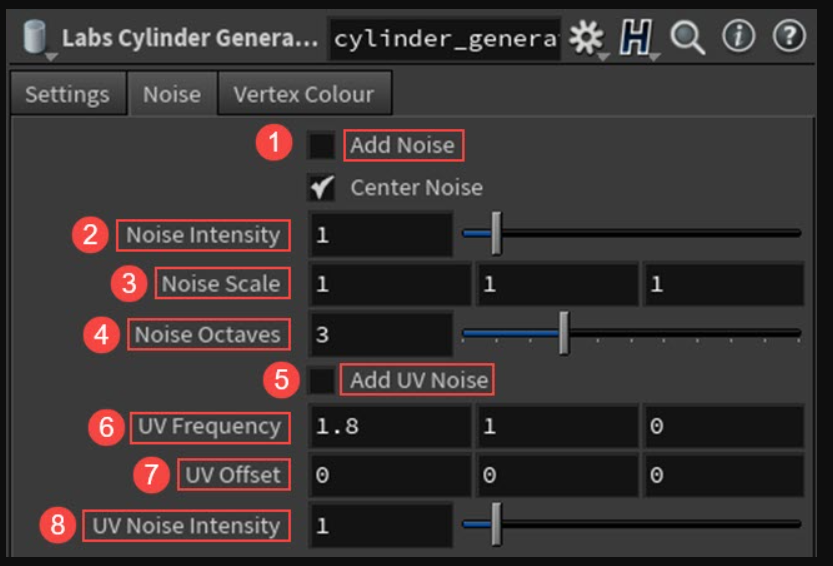Open help via the question mark icon
The image size is (833, 566).
(789, 37)
